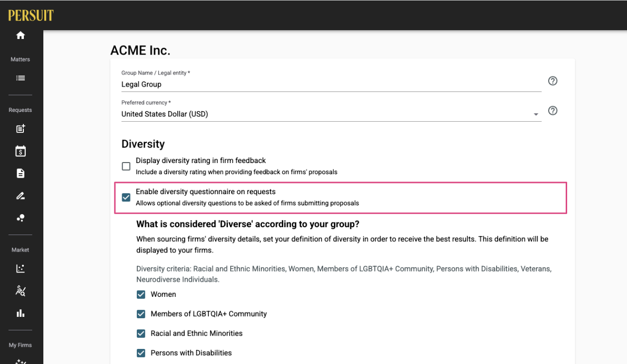The width and height of the screenshot is (627, 364).
Task: Select the Requests sidebar label
Action: pyautogui.click(x=20, y=110)
